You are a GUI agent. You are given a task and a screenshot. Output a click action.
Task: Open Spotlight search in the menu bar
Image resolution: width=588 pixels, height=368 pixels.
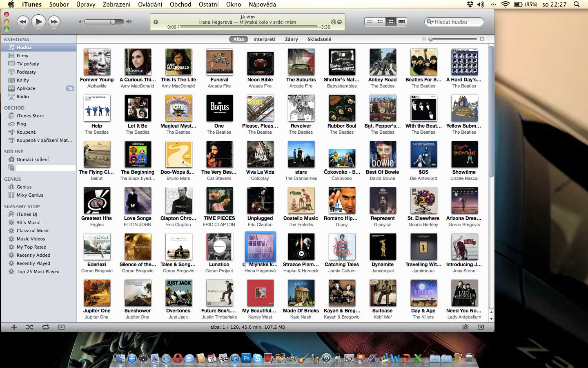pos(577,4)
